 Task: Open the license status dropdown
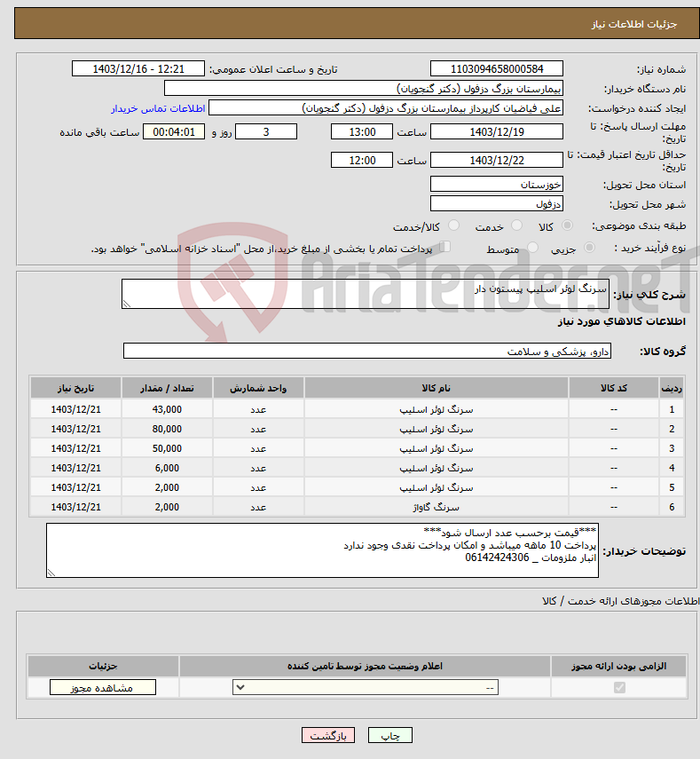[x=366, y=687]
